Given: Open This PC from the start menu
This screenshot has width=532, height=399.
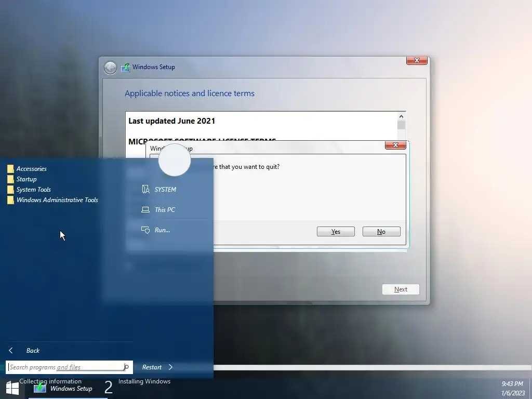Looking at the screenshot, I should point(165,210).
